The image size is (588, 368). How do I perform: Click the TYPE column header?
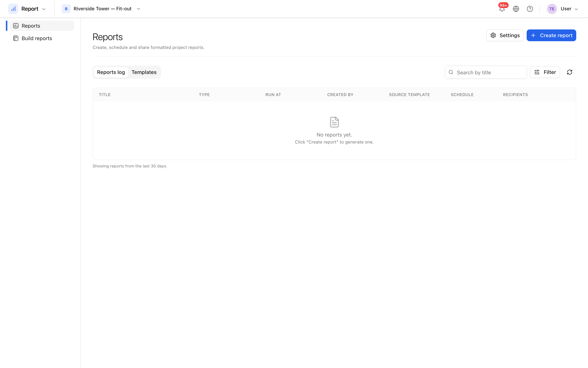(204, 95)
